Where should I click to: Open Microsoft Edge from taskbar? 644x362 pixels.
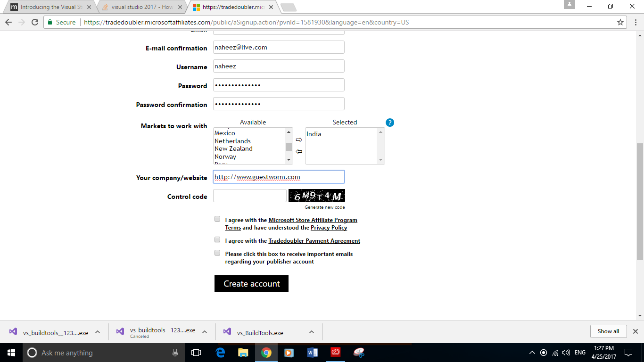coord(220,353)
